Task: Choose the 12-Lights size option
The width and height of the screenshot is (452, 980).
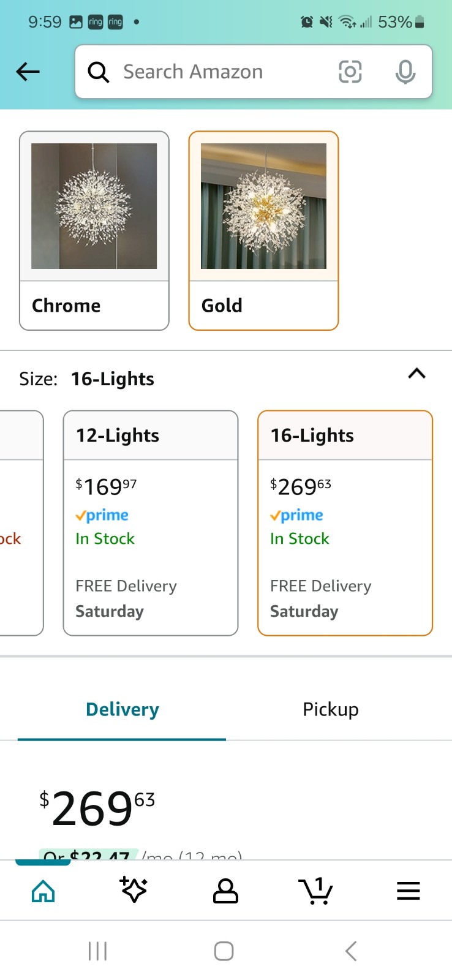Action: tap(151, 523)
